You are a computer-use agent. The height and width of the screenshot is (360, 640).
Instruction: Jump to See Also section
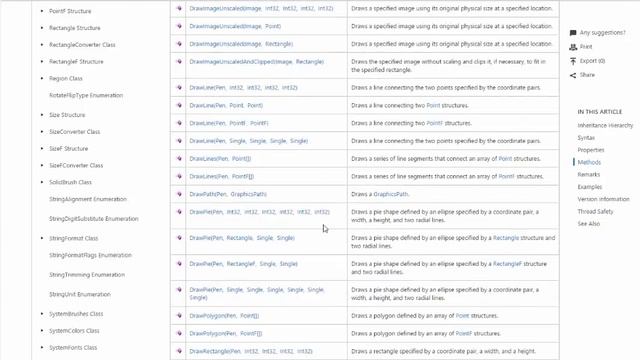[589, 224]
